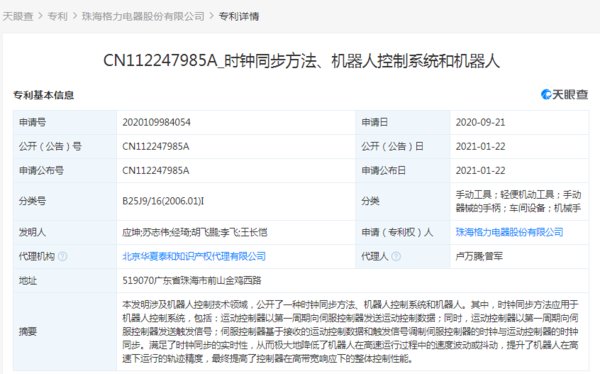600x374 pixels.
Task: Click the 专利基本信息 section heading
Action: point(44,95)
